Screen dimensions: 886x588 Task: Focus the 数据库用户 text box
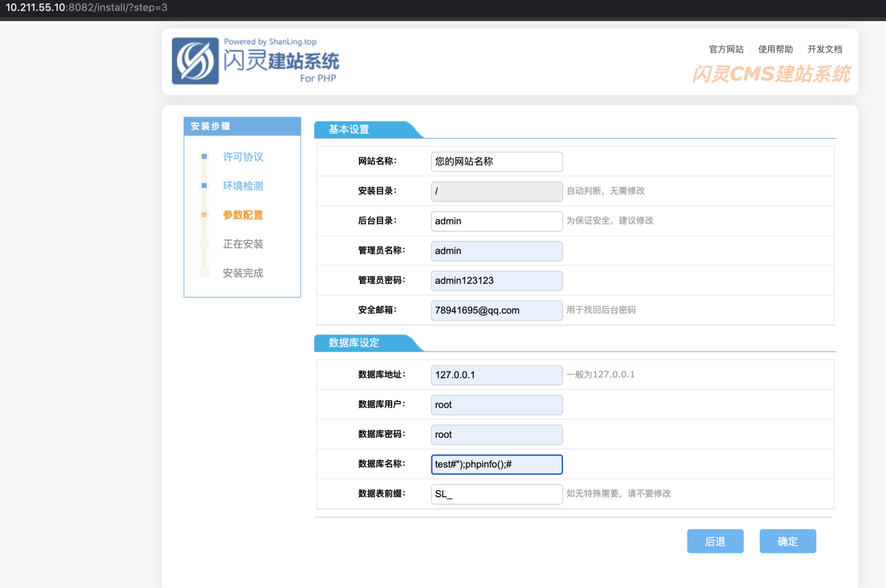[x=497, y=405]
